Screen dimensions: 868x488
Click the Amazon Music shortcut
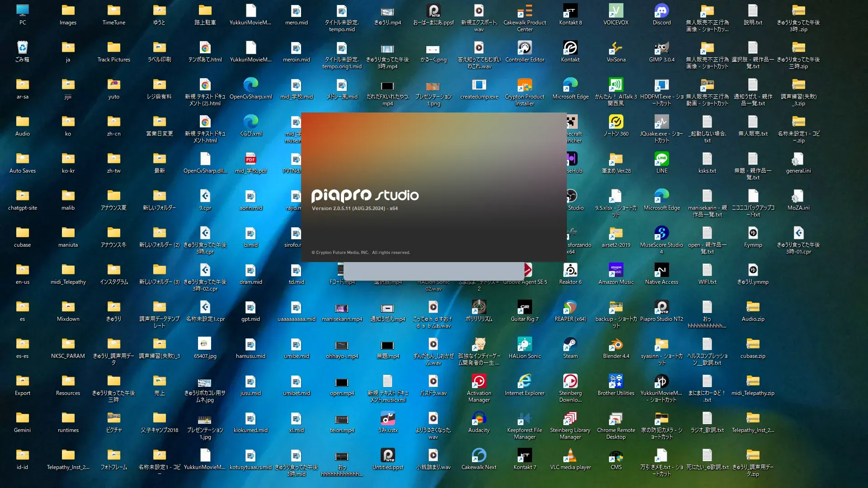(x=616, y=270)
